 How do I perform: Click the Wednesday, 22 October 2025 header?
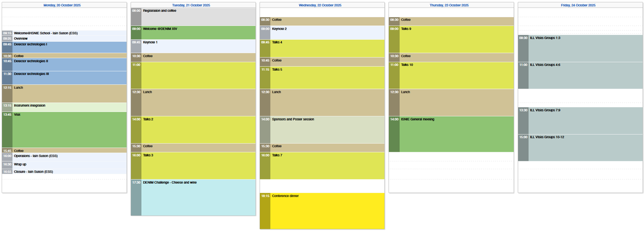click(x=322, y=5)
